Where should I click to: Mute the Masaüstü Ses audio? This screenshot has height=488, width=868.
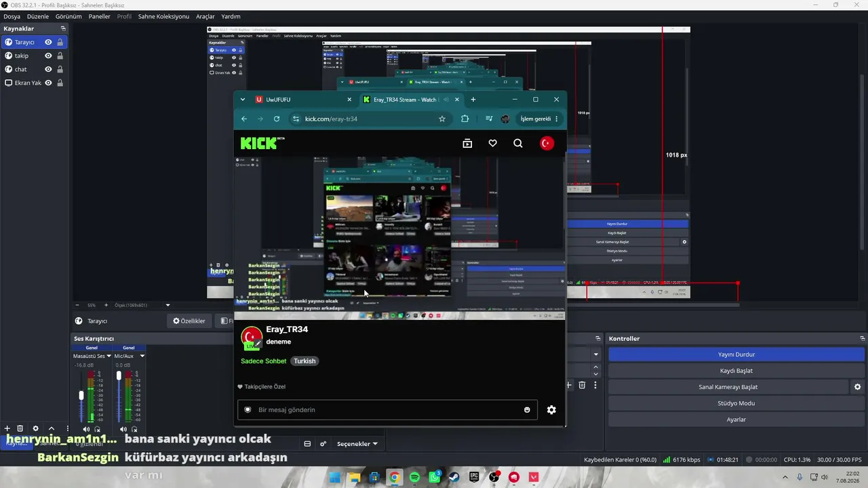(x=86, y=429)
